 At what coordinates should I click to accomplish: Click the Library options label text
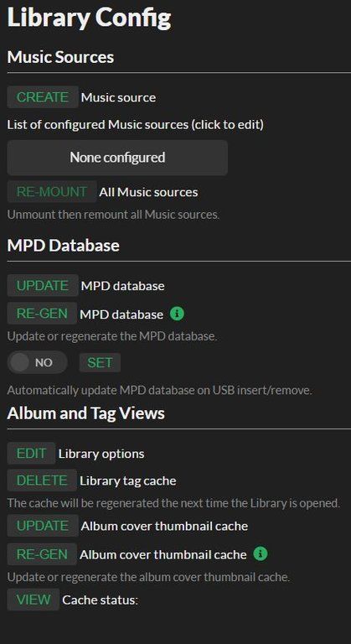(x=101, y=454)
